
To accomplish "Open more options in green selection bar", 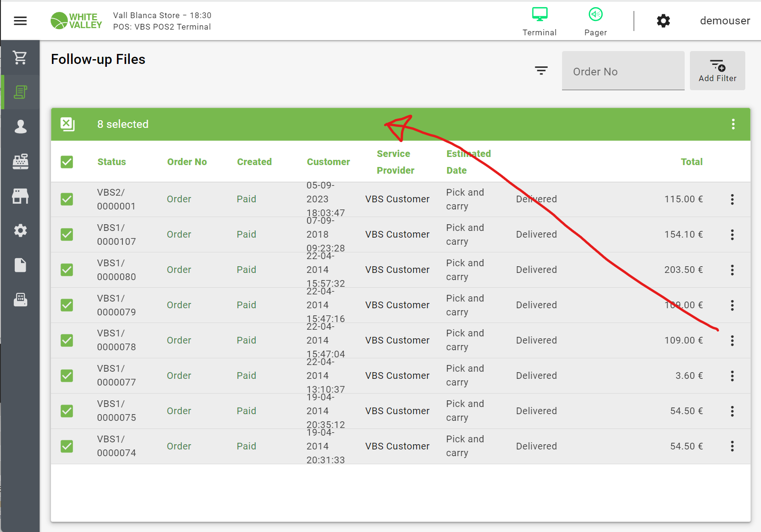I will pos(733,124).
